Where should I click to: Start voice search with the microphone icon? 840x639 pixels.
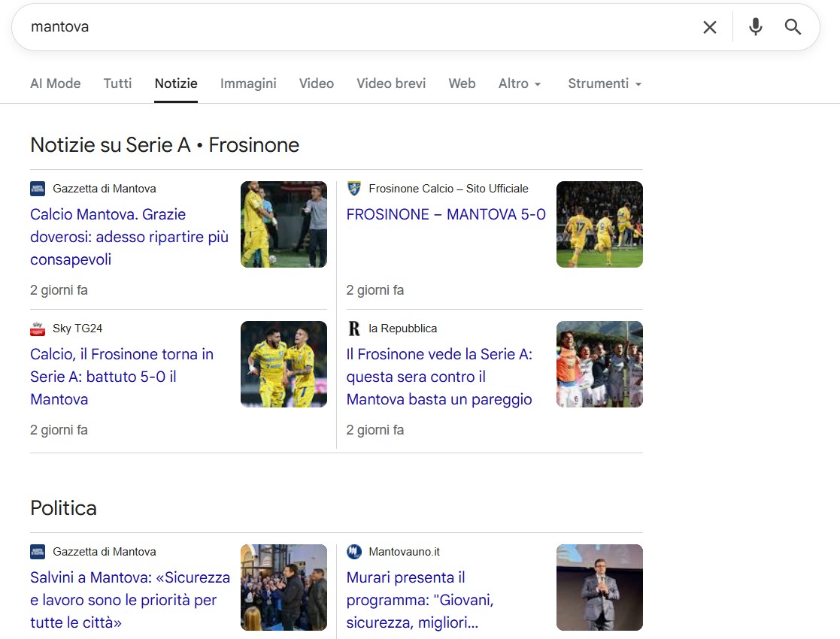[755, 27]
